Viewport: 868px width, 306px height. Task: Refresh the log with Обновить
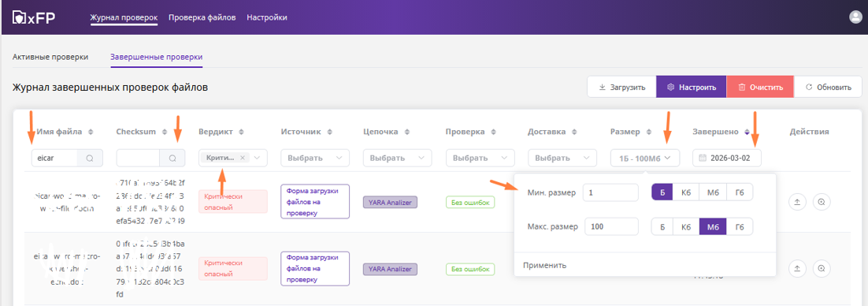coord(828,87)
